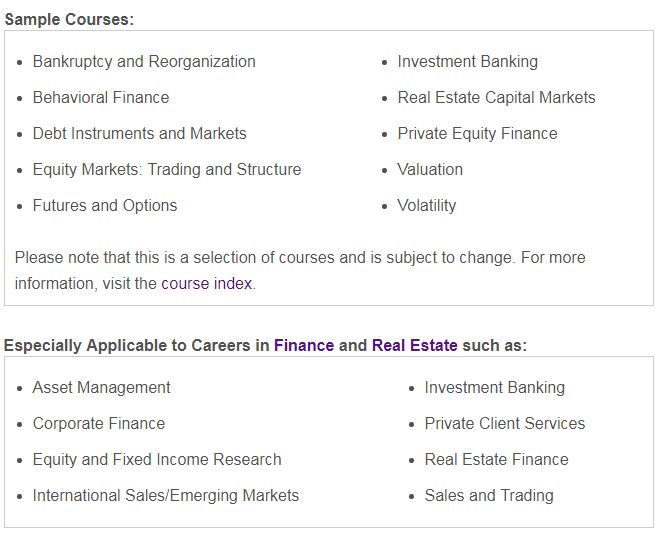This screenshot has width=661, height=534.
Task: Select Private Equity Finance course
Action: click(478, 134)
